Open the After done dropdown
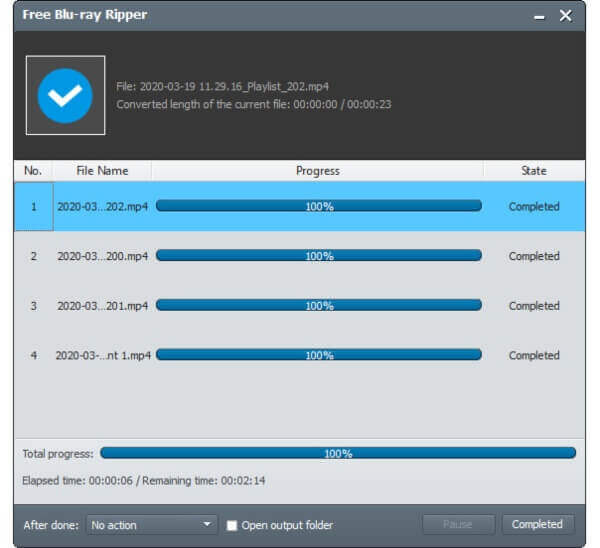Screen dimensions: 600x548 click(x=152, y=525)
